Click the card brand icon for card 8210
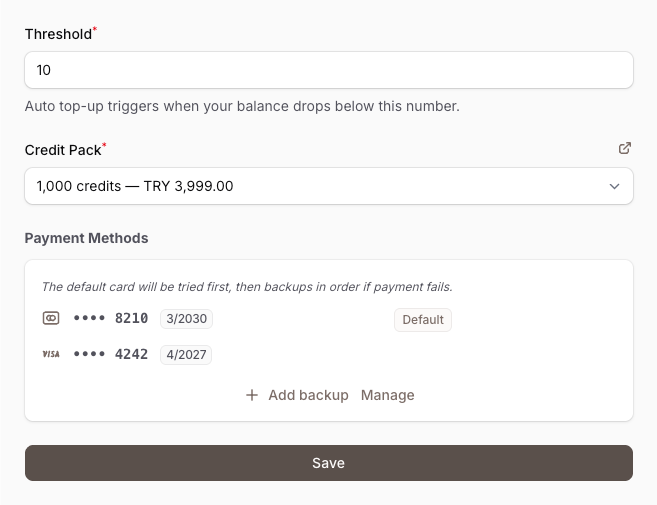 (51, 319)
